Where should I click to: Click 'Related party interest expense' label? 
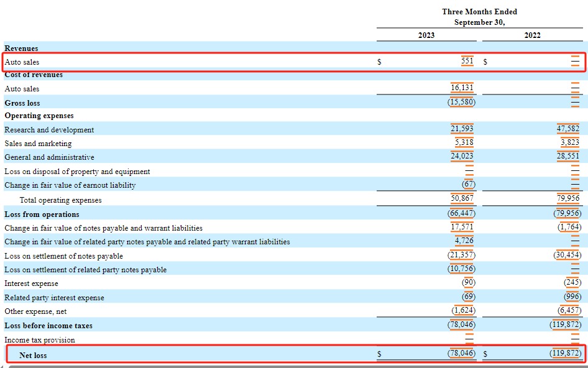tap(54, 298)
